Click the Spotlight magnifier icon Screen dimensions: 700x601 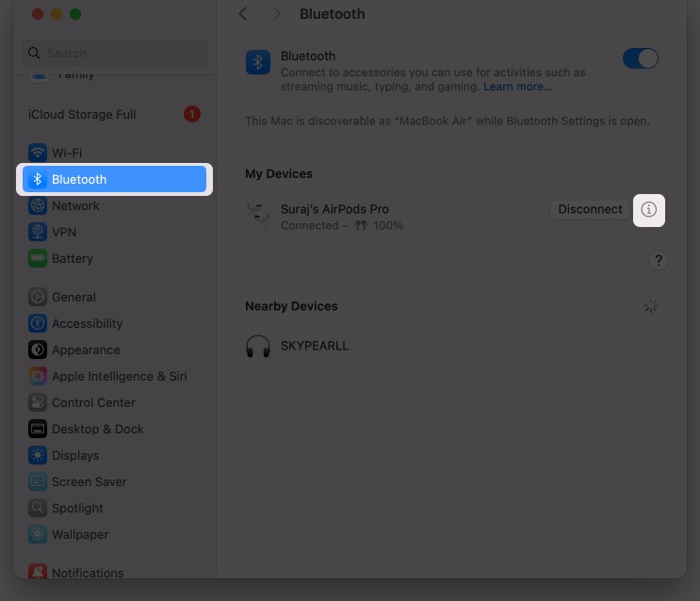[x=38, y=508]
